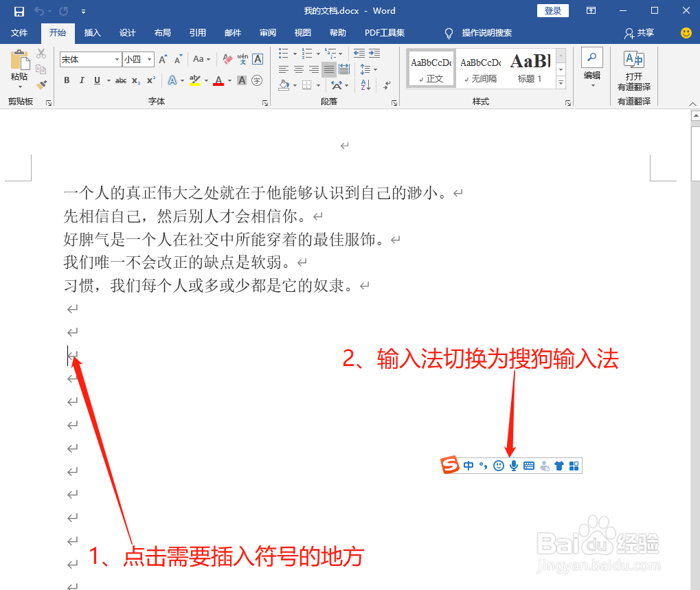Screen dimensions: 700x590
Task: Open Paragraph dialog launcher
Action: 394,103
